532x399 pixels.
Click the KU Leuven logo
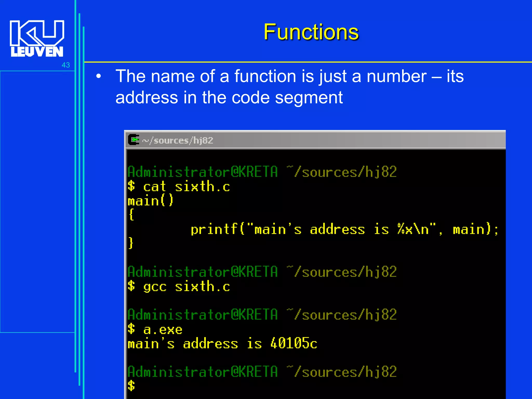pyautogui.click(x=37, y=33)
